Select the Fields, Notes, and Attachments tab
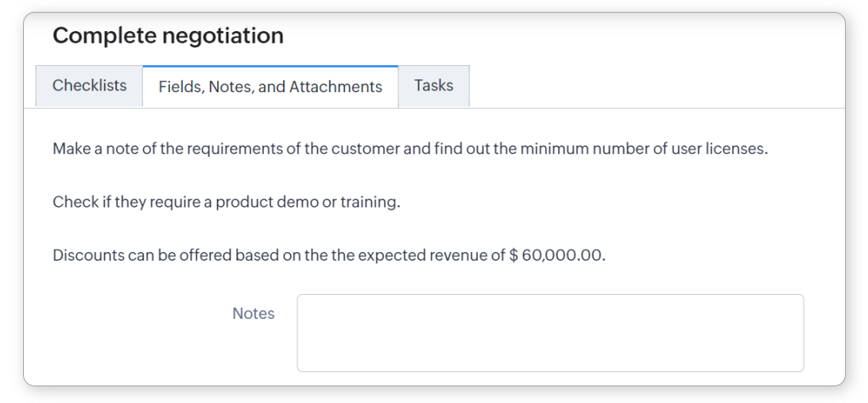Viewport: 868px width, 403px height. 270,87
